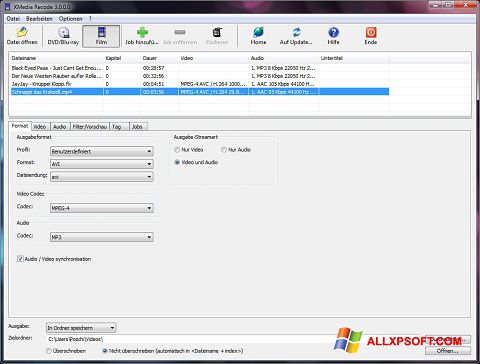Open DVD/Blu-ray source
Viewport: 480px width, 364px height.
(x=63, y=36)
